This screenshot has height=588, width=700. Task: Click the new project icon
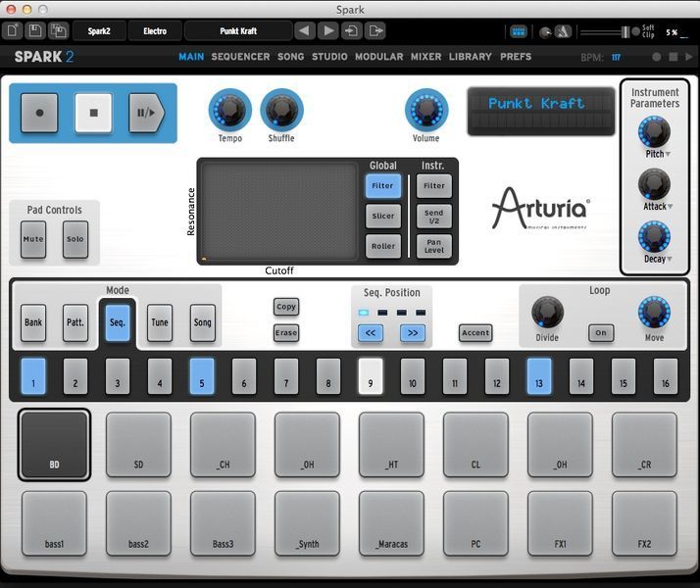[13, 31]
